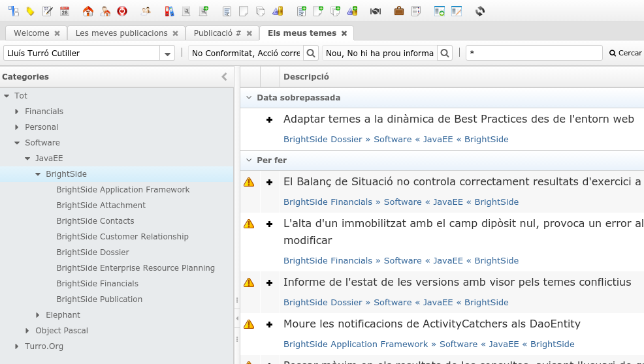Click the red and blue binders icon
The width and height of the screenshot is (644, 364).
click(169, 11)
